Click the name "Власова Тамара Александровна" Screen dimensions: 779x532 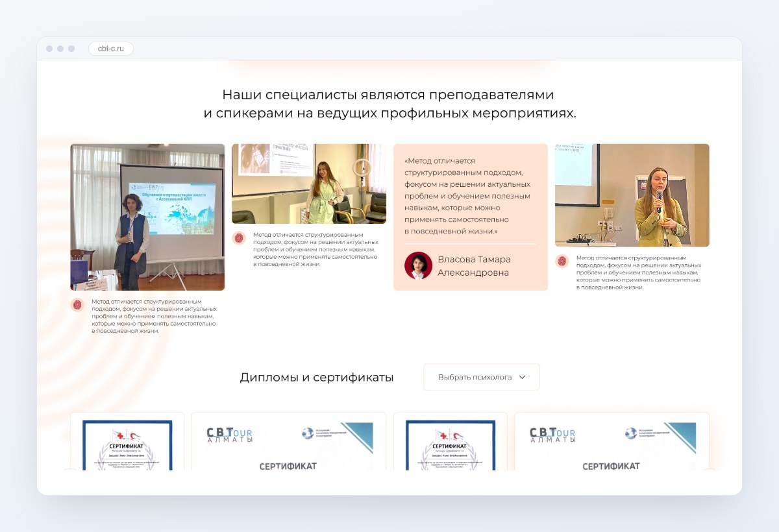click(474, 266)
